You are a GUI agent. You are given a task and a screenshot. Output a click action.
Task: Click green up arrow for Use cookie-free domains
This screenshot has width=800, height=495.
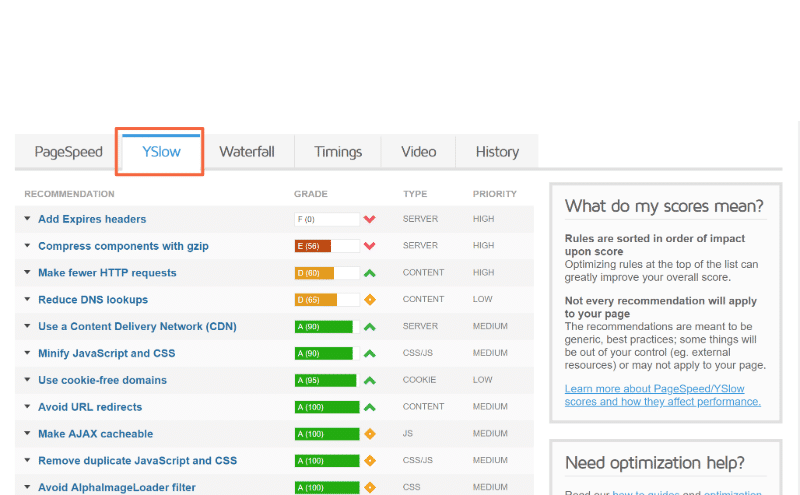(369, 381)
